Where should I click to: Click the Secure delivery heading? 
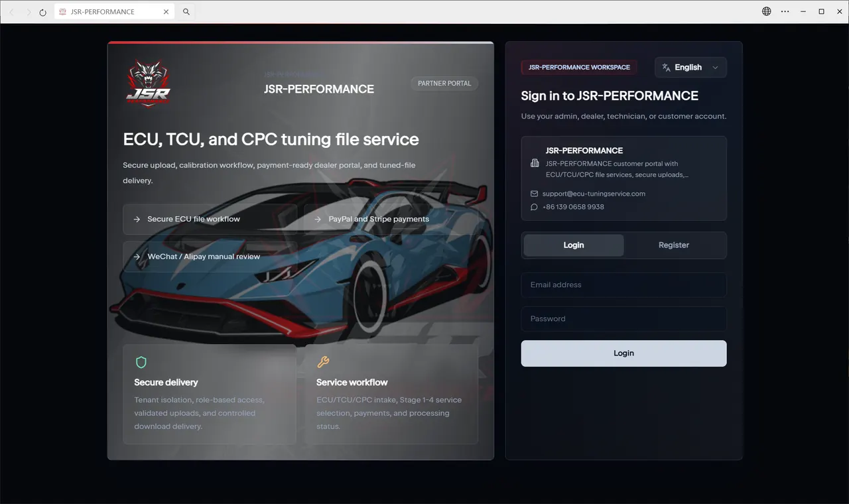(166, 383)
